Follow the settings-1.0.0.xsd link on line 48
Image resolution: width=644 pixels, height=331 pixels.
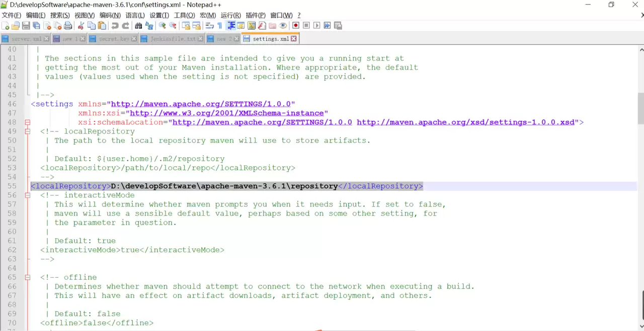(x=466, y=122)
